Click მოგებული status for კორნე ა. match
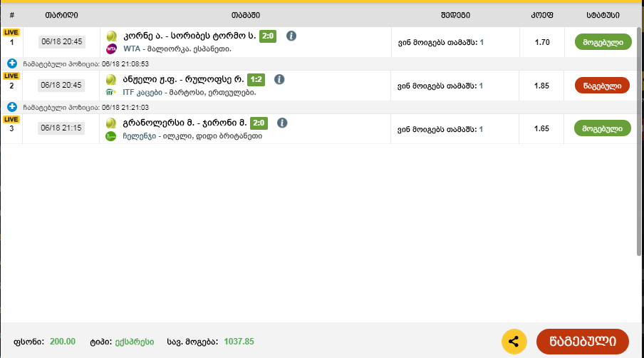 [x=603, y=42]
